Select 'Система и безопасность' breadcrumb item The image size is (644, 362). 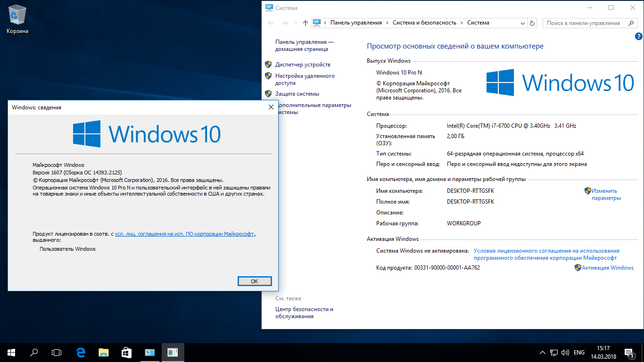point(424,23)
